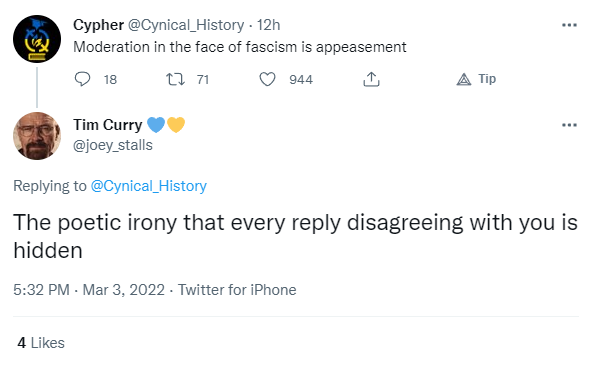This screenshot has height=369, width=593.
Task: Follow the @Cynical_History mention after Replying to
Action: coord(149,186)
